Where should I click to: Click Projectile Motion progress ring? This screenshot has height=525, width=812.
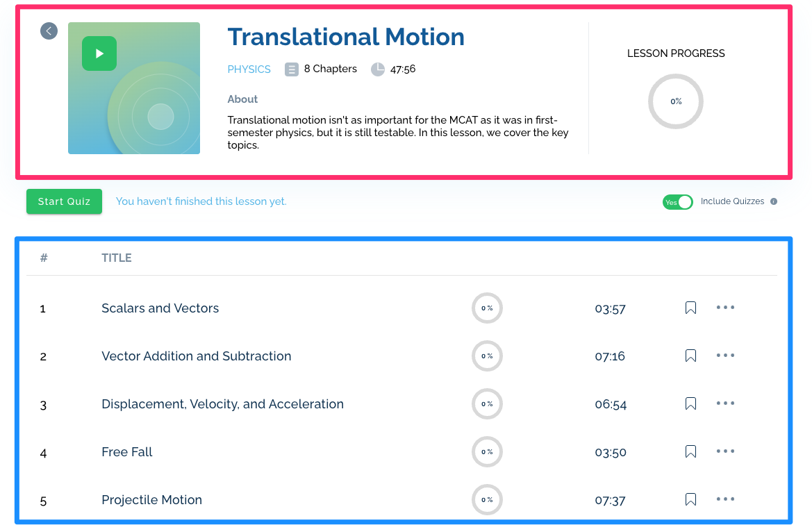tap(488, 499)
